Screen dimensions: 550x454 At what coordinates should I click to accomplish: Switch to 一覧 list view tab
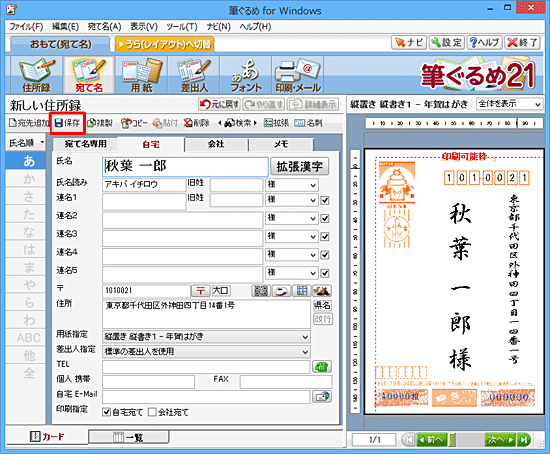129,437
